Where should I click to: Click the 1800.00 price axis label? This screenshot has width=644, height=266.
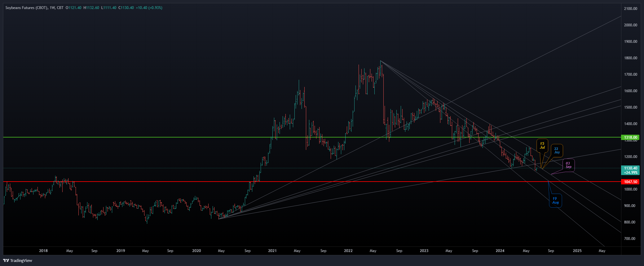pyautogui.click(x=630, y=58)
